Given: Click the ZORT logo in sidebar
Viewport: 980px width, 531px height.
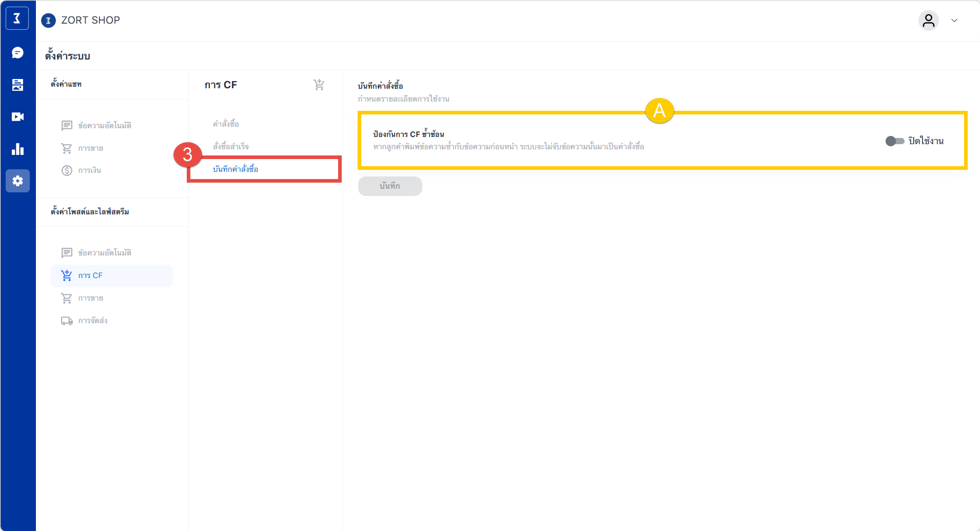Looking at the screenshot, I should pyautogui.click(x=17, y=19).
